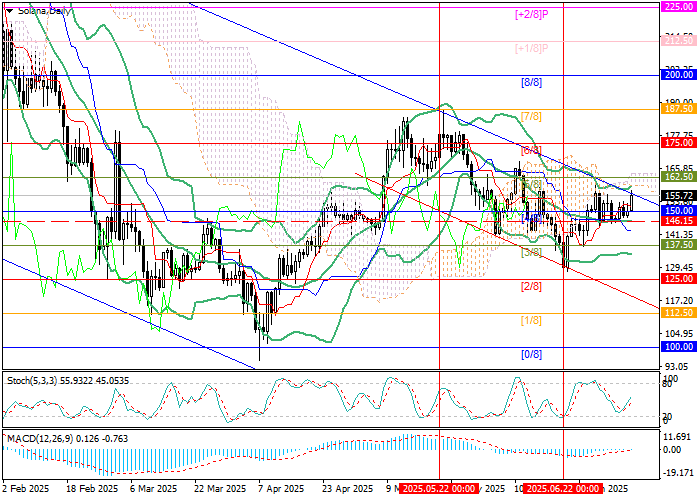This screenshot has height=500, width=700.
Task: Click the [1/8] Murrey level label
Action: coord(532,320)
